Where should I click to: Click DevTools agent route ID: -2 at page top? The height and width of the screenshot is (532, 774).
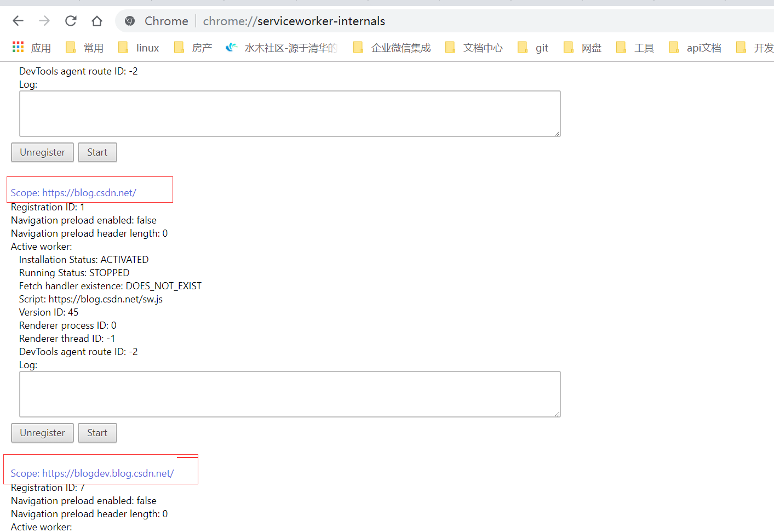click(x=78, y=71)
